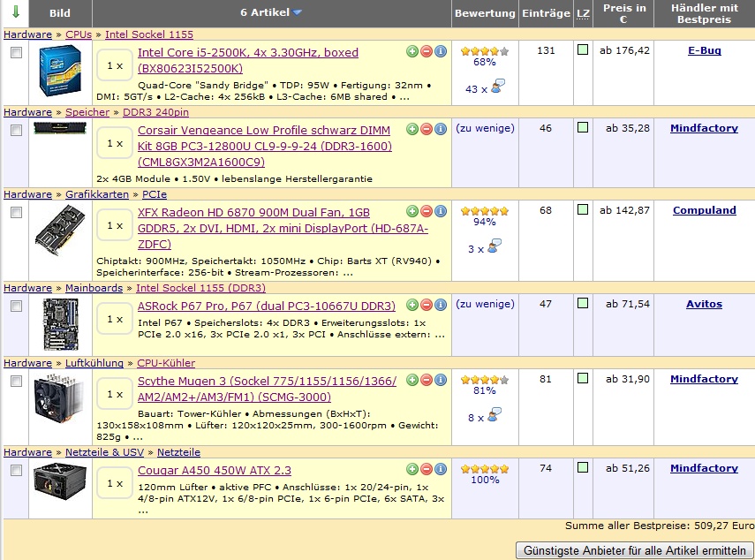Click red minus for ASRock P67 Pro
755x560 pixels.
click(x=427, y=305)
